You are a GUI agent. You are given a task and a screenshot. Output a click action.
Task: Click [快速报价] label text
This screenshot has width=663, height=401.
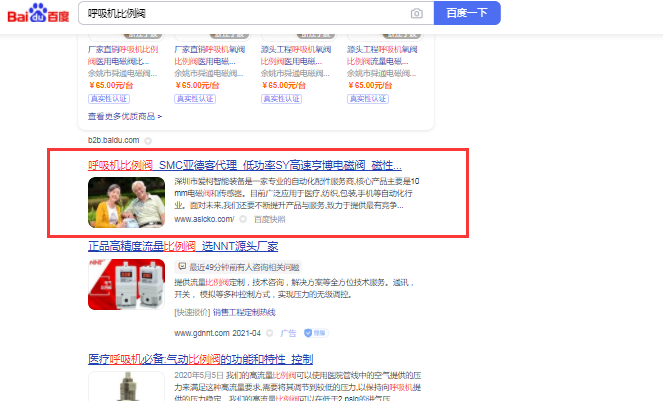[x=192, y=313]
